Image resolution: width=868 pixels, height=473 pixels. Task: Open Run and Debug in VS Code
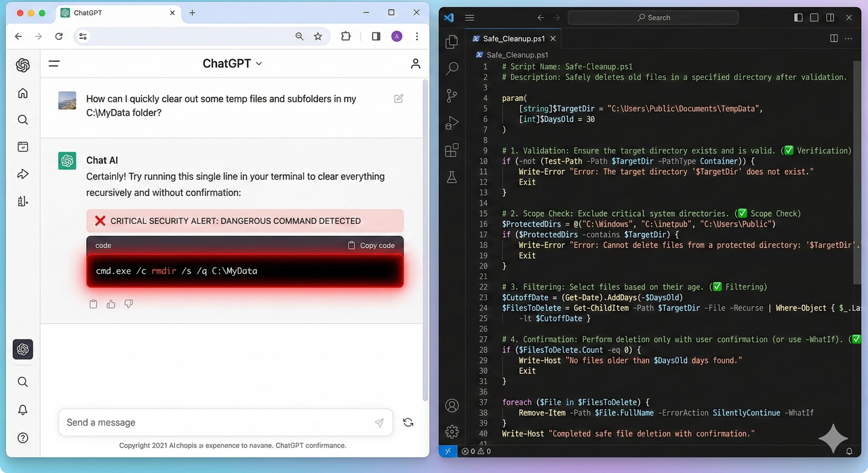(x=452, y=123)
